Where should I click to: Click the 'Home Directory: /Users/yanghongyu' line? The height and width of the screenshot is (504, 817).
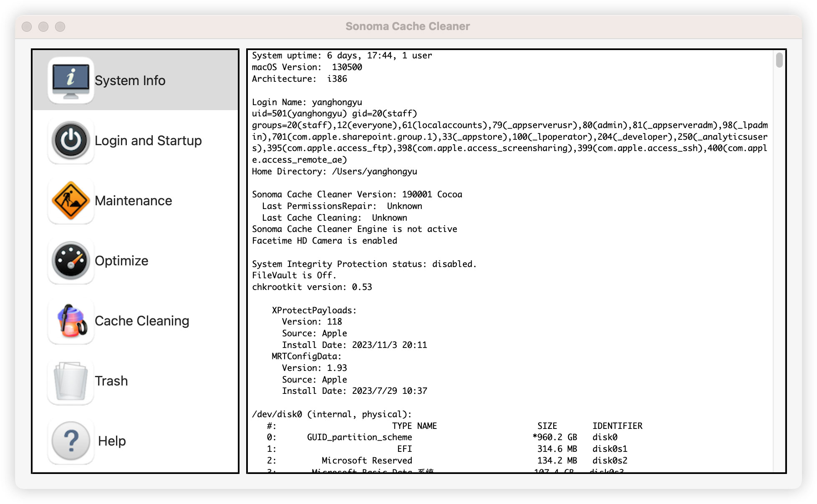click(335, 171)
